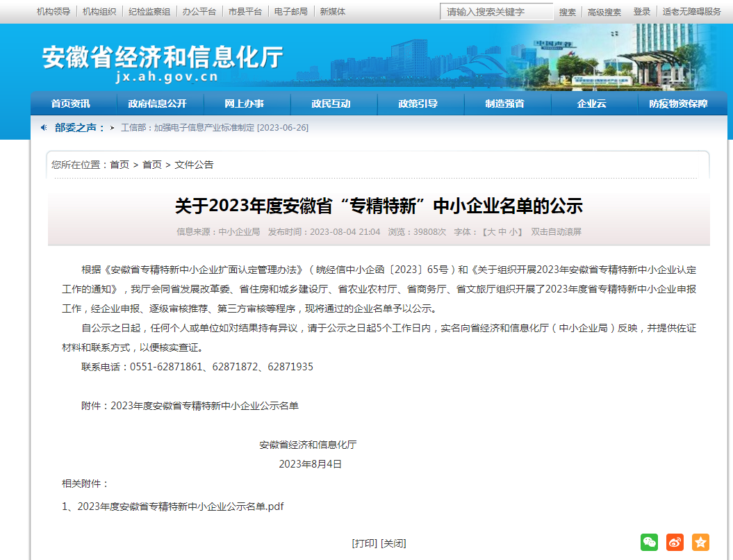This screenshot has width=733, height=560.
Task: Click the orange star favorites icon
Action: point(700,542)
